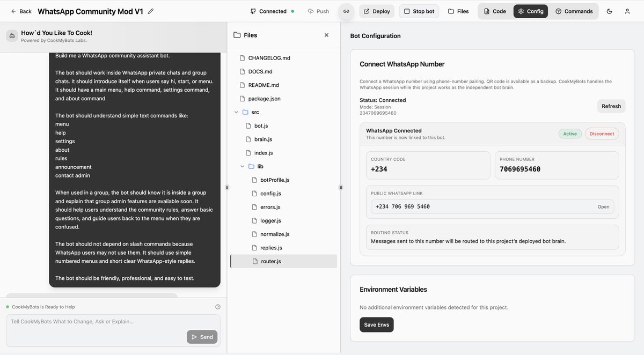The height and width of the screenshot is (355, 644).
Task: Click the Push button
Action: tap(318, 11)
